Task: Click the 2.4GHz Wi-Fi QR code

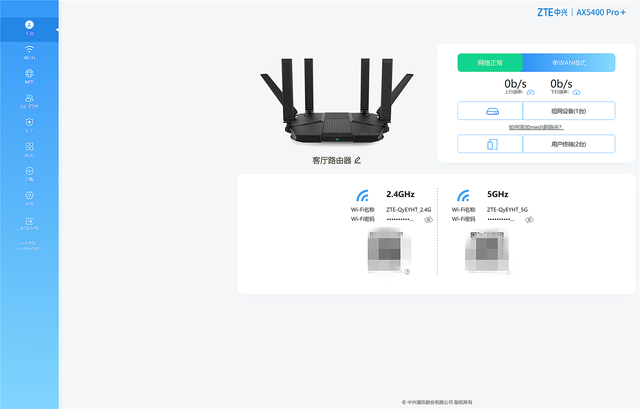Action: point(386,251)
